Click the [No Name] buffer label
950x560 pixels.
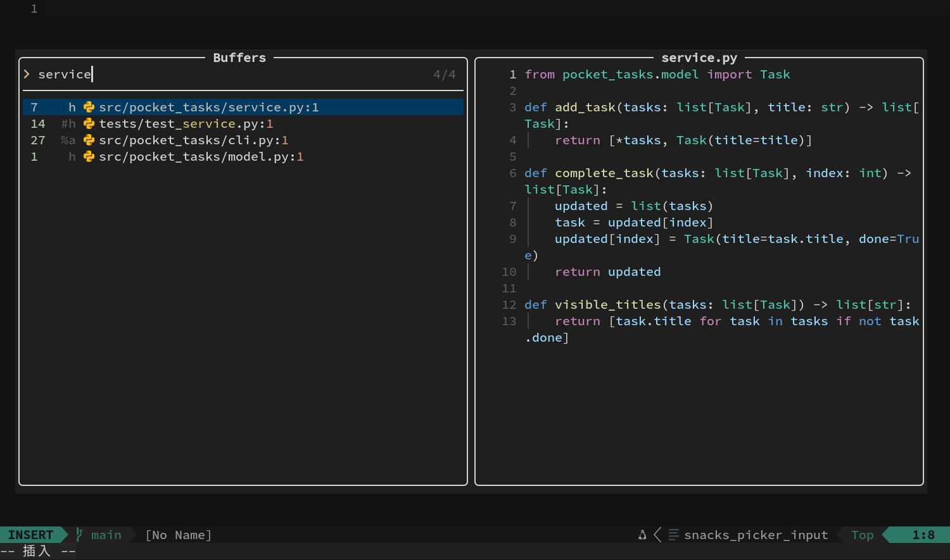coord(179,535)
